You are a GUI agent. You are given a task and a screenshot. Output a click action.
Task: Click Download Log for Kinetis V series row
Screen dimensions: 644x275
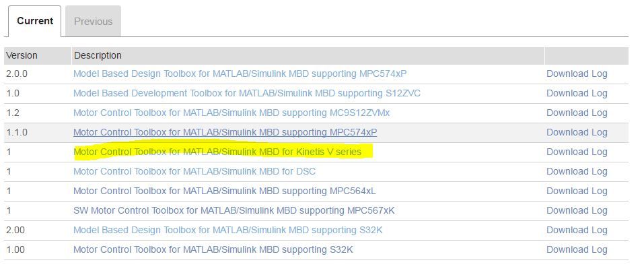577,152
